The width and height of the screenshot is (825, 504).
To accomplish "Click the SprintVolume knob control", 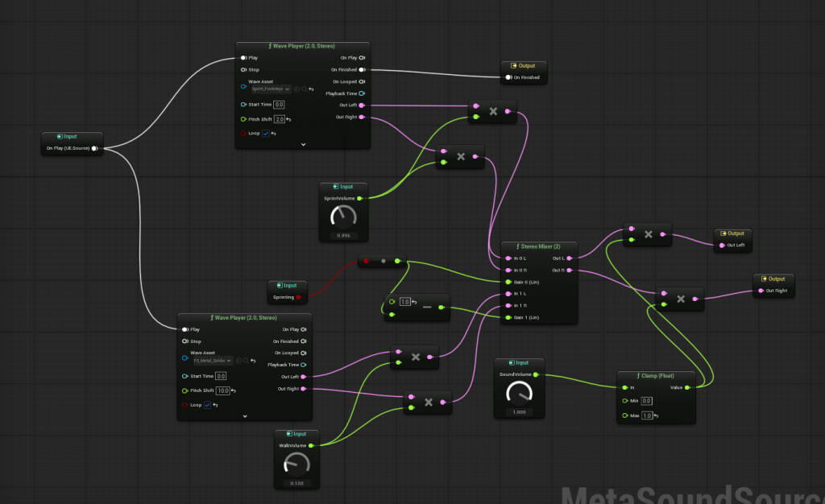I will click(344, 216).
